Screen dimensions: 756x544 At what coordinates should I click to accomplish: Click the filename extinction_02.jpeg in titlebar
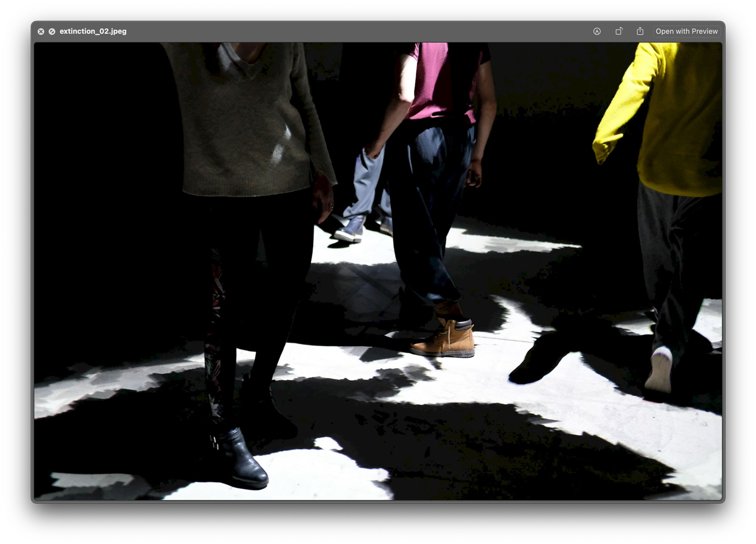(93, 31)
